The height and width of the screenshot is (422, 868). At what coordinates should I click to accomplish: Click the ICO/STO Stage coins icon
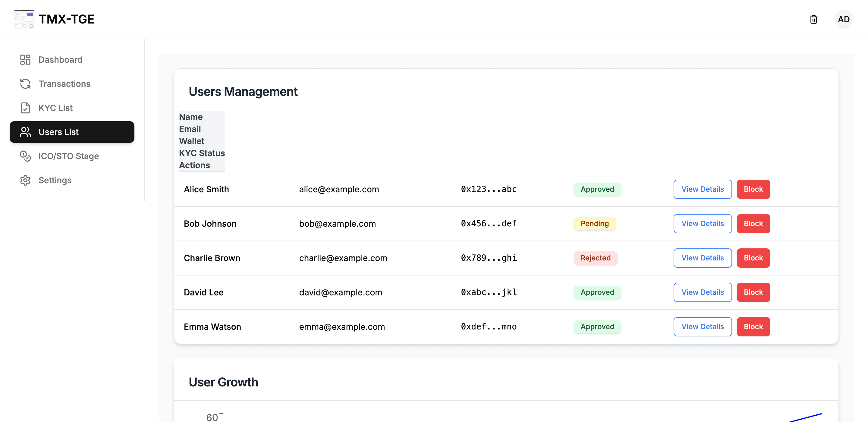pos(25,156)
